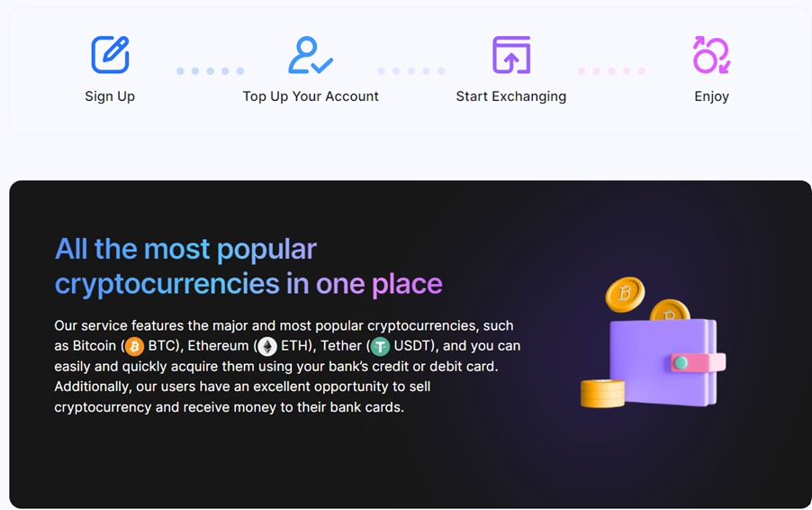Viewport: 812px width, 510px height.
Task: Click the Start Exchanging step label
Action: [511, 96]
